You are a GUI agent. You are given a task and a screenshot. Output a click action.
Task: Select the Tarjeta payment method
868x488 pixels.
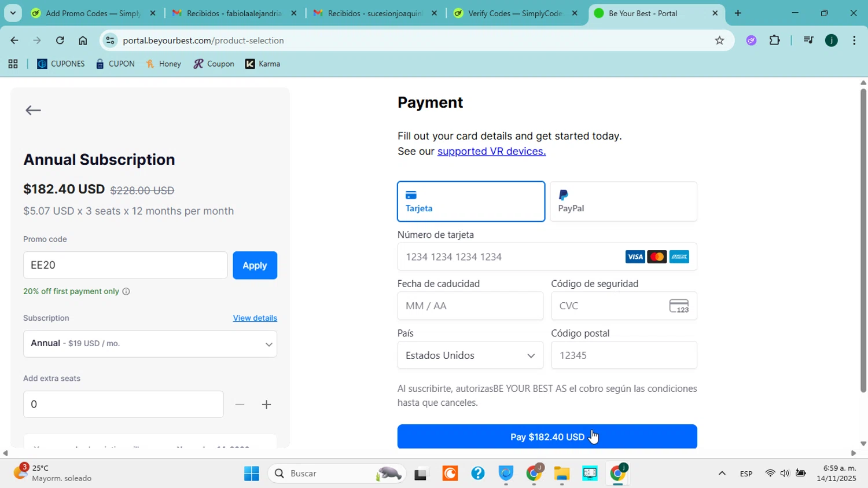471,201
